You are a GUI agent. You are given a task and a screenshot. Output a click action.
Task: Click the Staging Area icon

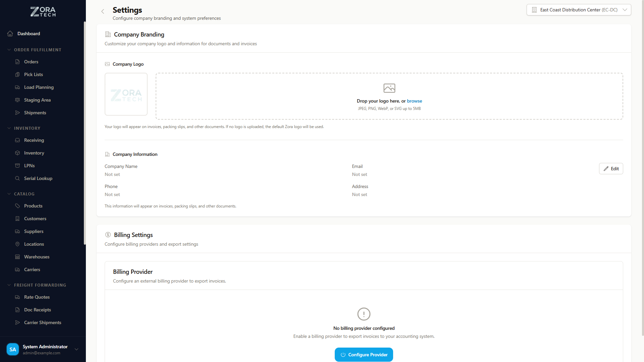point(17,100)
